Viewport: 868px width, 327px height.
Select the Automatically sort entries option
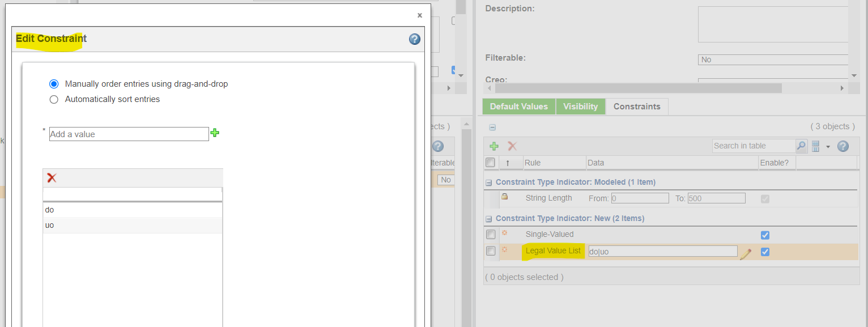(54, 99)
